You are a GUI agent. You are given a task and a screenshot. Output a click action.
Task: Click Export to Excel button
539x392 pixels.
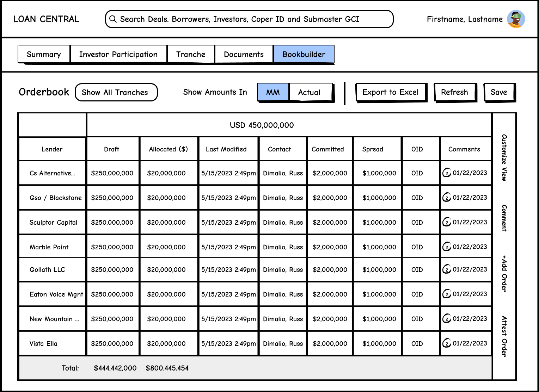click(x=391, y=92)
